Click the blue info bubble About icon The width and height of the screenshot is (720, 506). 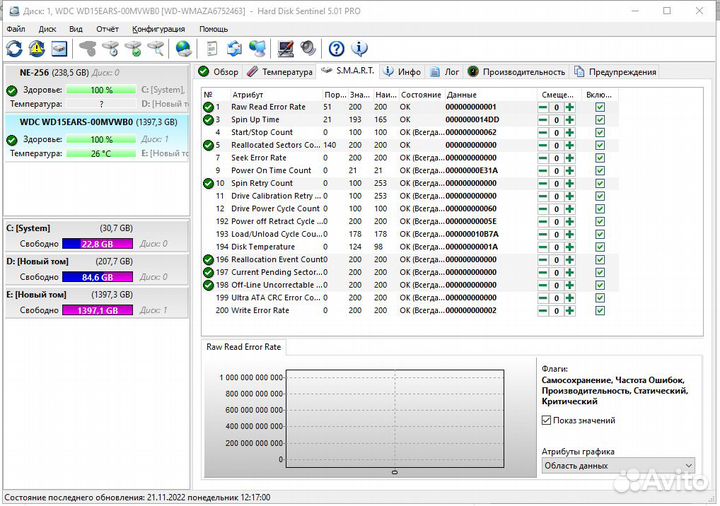pos(360,48)
